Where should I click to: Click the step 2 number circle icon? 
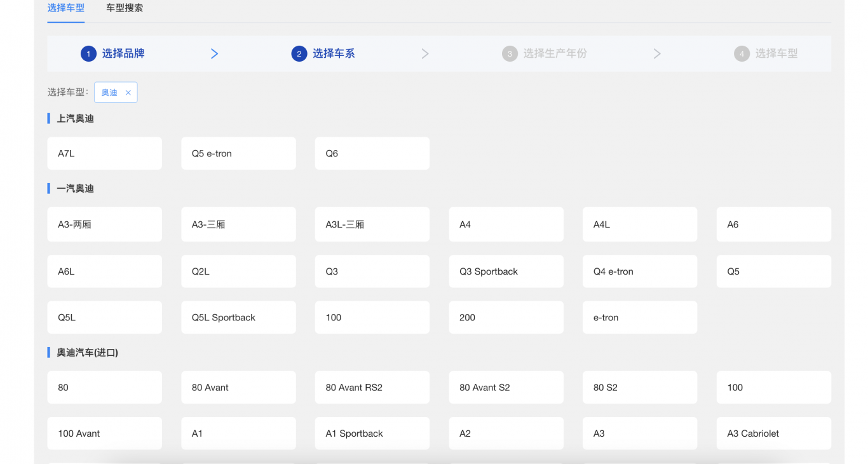[299, 54]
